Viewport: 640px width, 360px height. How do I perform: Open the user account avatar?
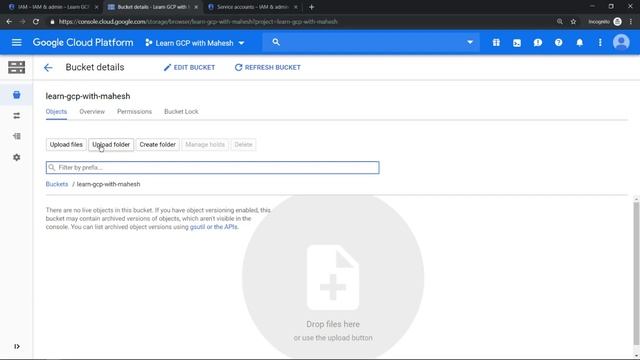621,42
